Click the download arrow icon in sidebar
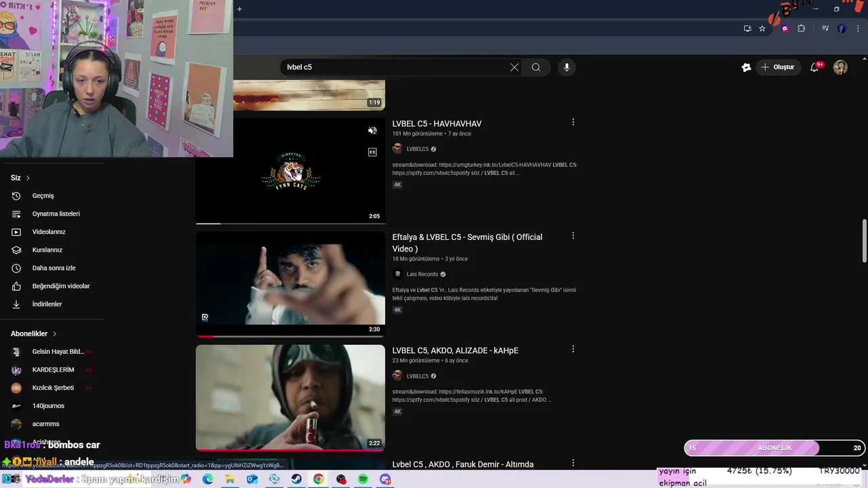This screenshot has height=488, width=868. (x=16, y=304)
